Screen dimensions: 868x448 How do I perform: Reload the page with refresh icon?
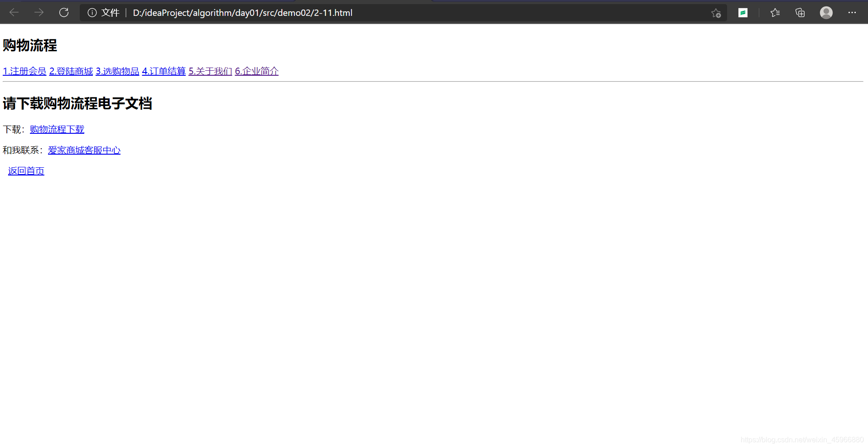pos(64,13)
